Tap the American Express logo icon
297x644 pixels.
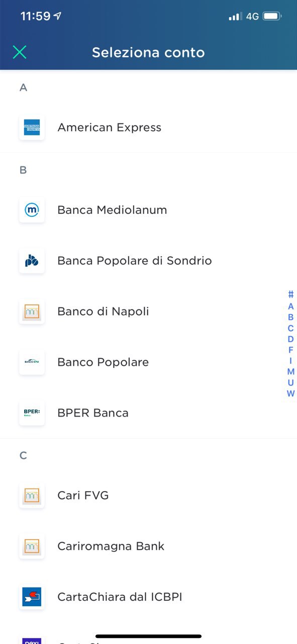pos(32,128)
